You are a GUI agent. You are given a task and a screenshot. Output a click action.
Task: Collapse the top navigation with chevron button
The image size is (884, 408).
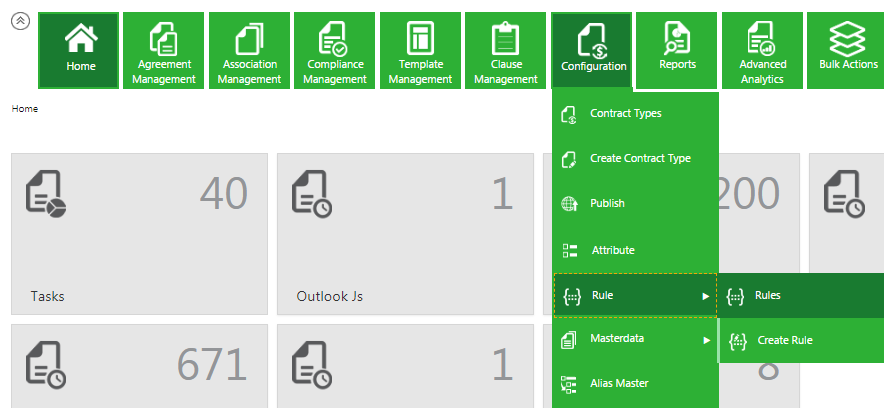tap(19, 22)
